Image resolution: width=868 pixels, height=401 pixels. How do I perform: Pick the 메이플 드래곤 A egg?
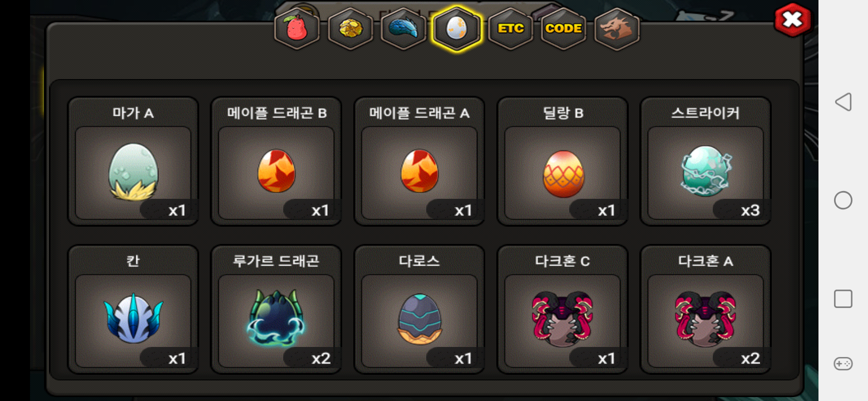tap(420, 162)
